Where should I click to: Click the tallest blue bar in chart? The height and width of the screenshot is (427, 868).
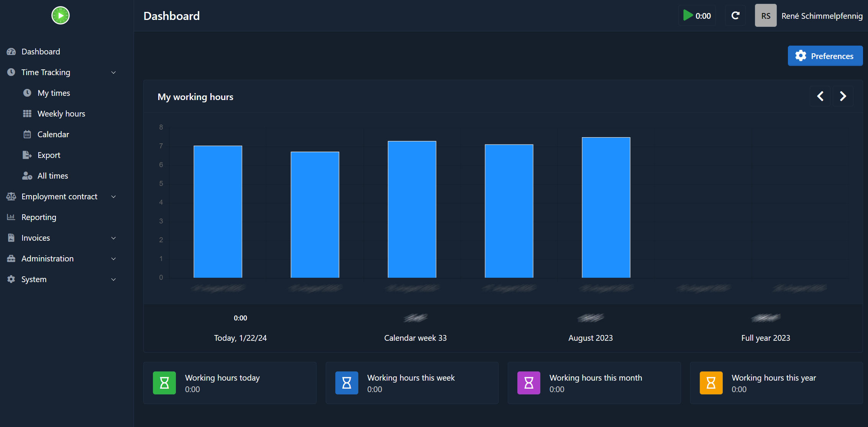tap(606, 207)
